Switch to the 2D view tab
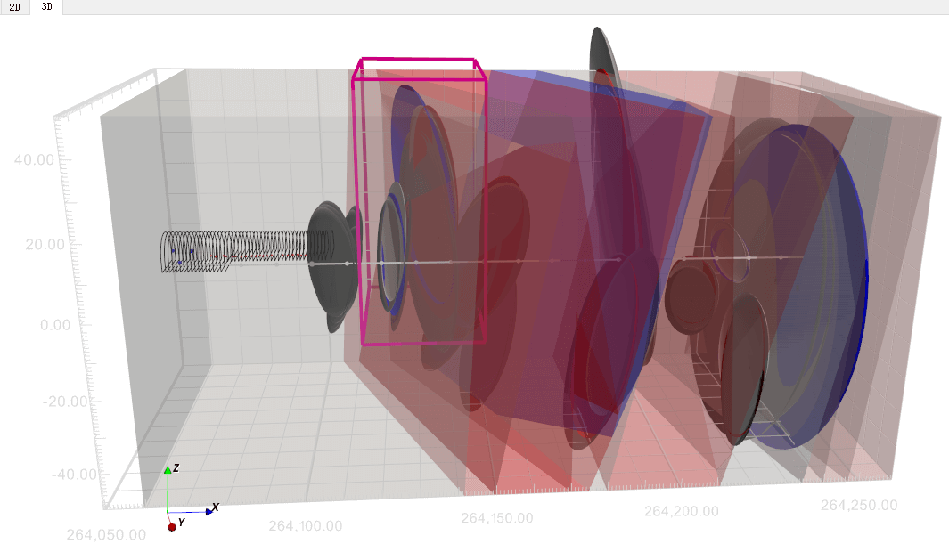Image resolution: width=949 pixels, height=560 pixels. pos(14,7)
